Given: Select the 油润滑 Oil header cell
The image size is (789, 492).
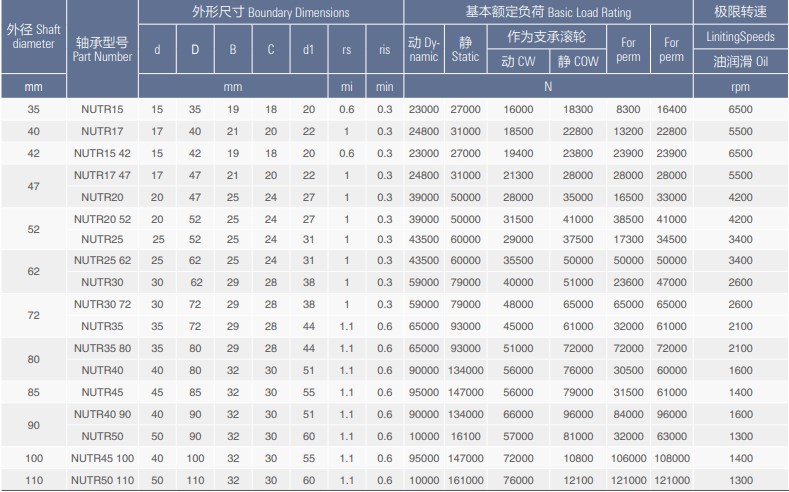Looking at the screenshot, I should (x=740, y=61).
